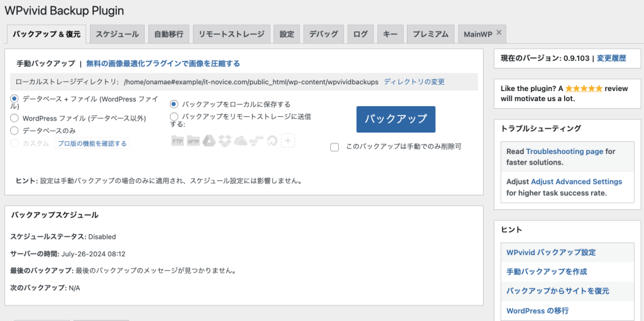The height and width of the screenshot is (321, 644).
Task: Click the ディレクトリの変更 link
Action: pos(414,82)
